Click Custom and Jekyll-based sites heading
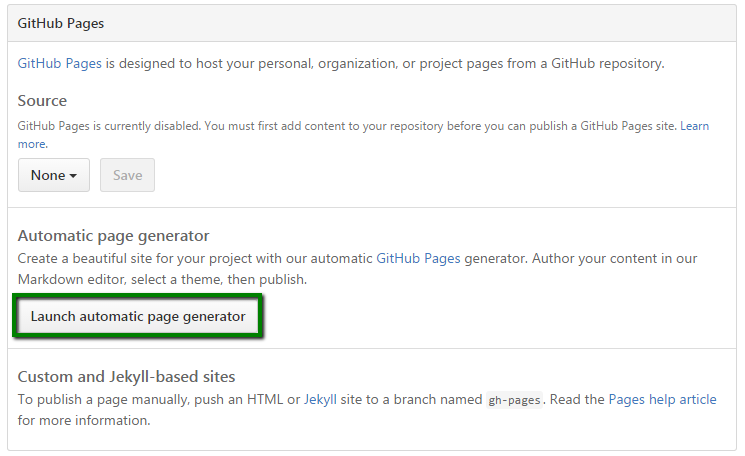The height and width of the screenshot is (456, 745). click(126, 377)
